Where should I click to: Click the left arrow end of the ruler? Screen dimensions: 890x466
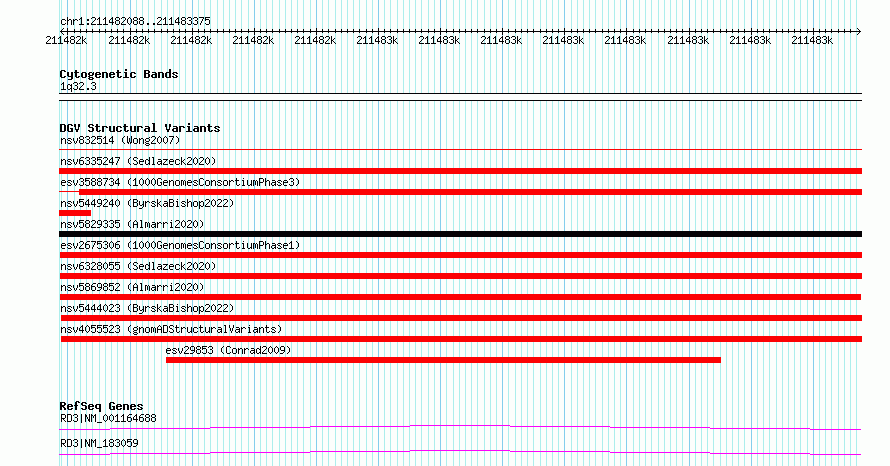pos(62,31)
